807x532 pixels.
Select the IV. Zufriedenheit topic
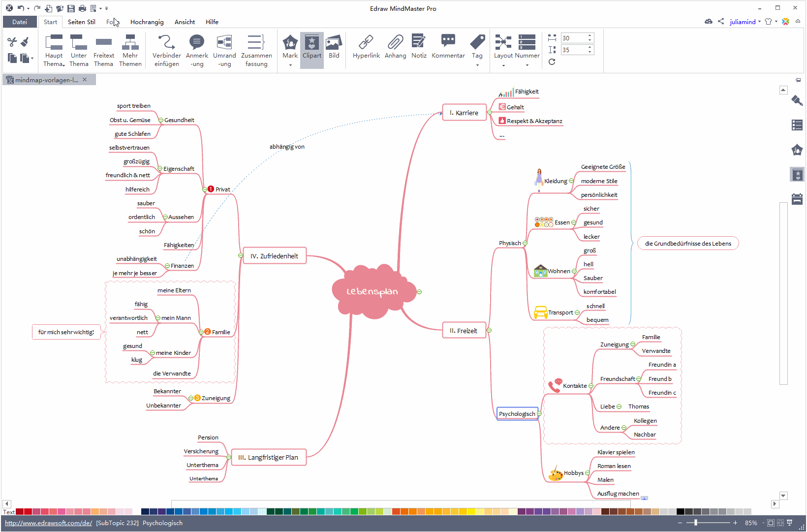tap(274, 256)
